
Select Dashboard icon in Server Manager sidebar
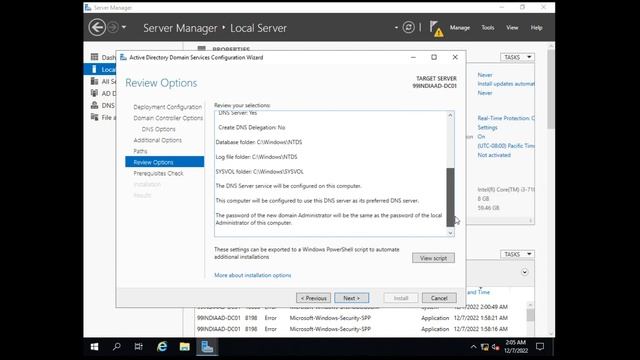click(x=95, y=57)
